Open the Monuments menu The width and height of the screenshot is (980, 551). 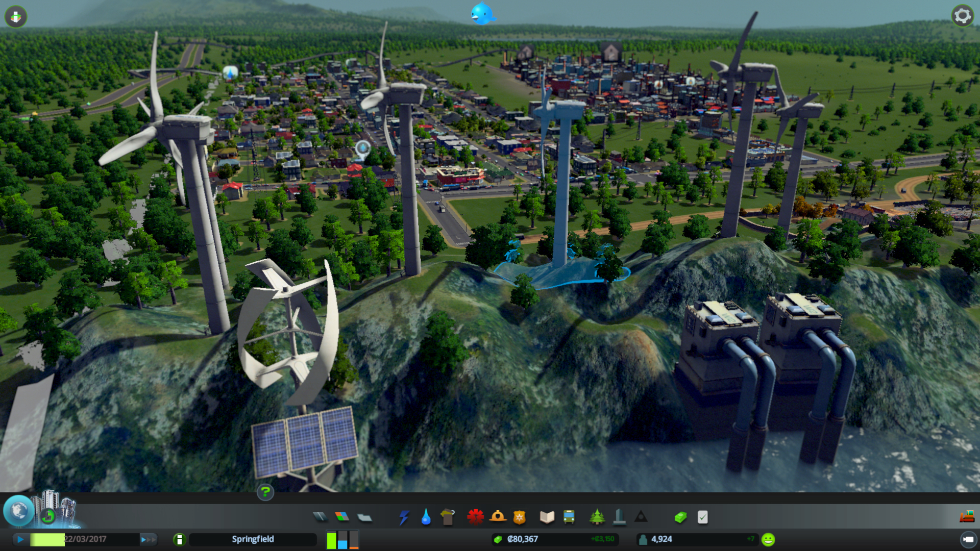coord(641,517)
